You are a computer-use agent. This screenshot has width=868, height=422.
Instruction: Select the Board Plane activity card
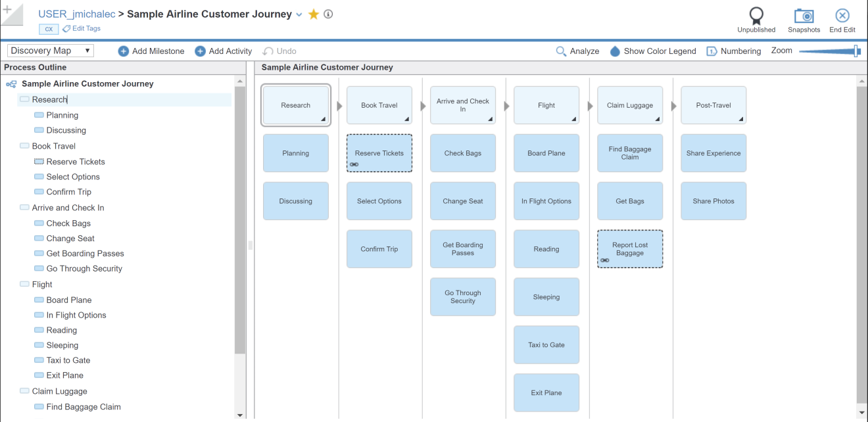click(546, 152)
